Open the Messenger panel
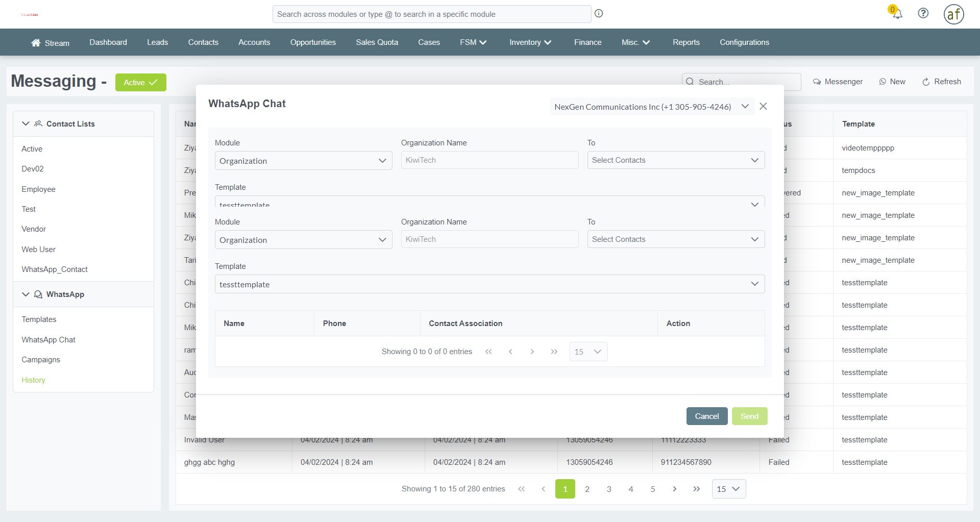Image resolution: width=980 pixels, height=522 pixels. click(837, 82)
